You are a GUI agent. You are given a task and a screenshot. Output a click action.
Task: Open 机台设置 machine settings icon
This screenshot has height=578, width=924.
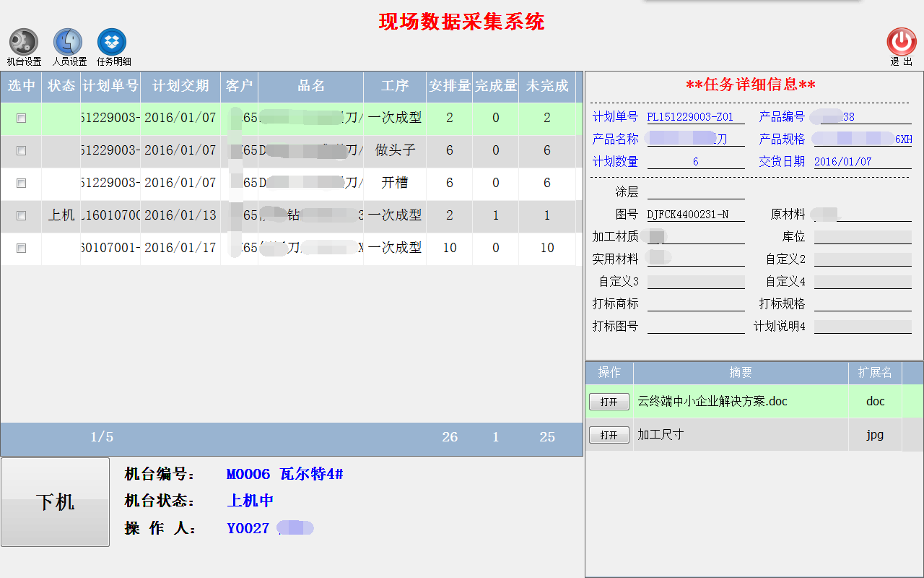click(24, 43)
